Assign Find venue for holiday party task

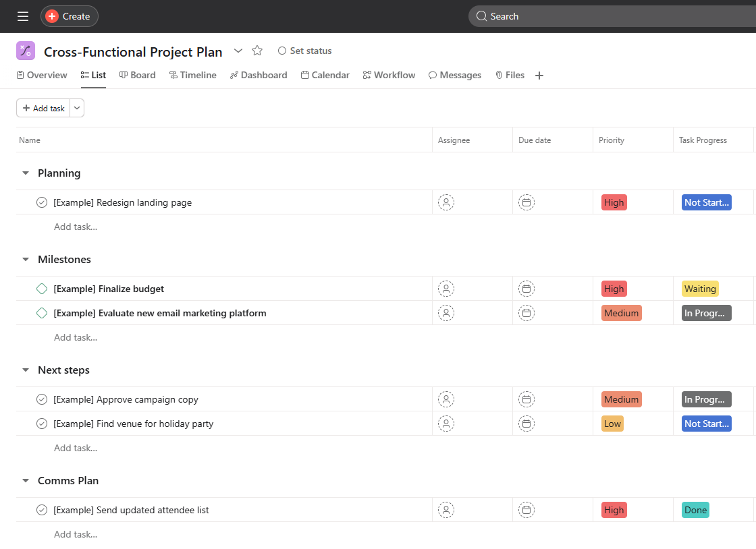[x=446, y=424]
